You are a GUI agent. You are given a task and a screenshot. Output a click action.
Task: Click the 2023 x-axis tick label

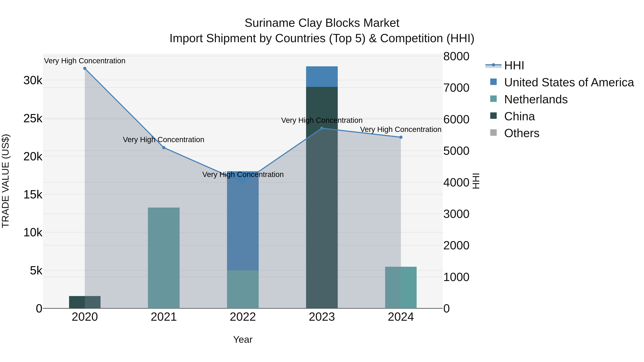(322, 317)
